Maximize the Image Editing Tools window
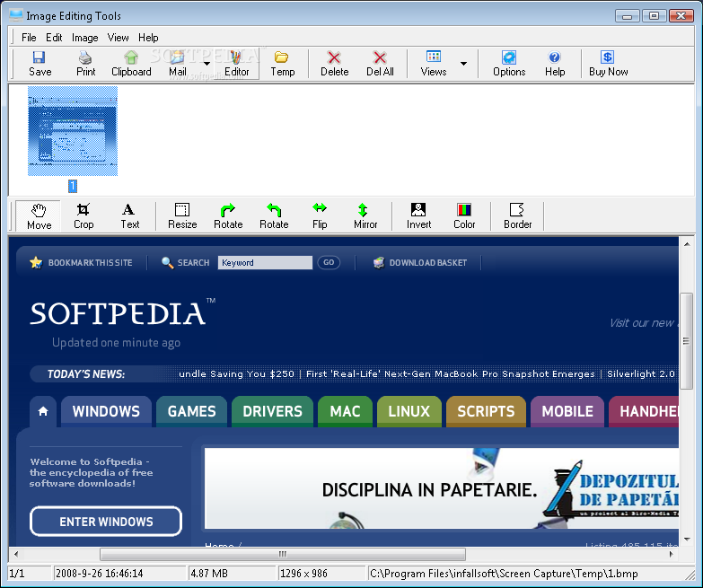The image size is (703, 588). 654,16
